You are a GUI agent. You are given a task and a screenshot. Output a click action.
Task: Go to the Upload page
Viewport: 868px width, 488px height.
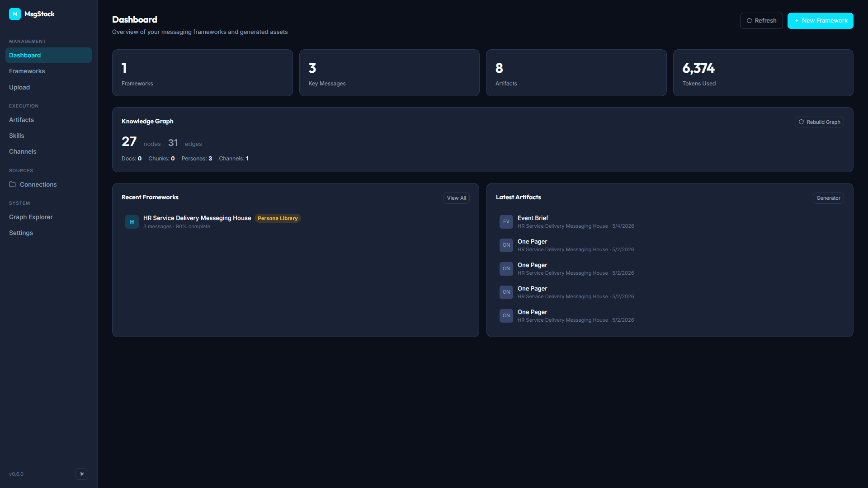48,87
